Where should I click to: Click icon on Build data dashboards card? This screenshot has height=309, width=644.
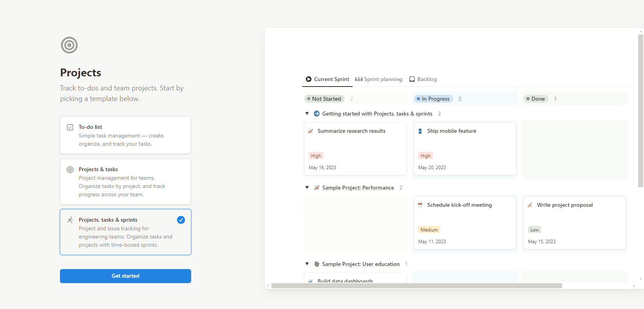click(311, 281)
